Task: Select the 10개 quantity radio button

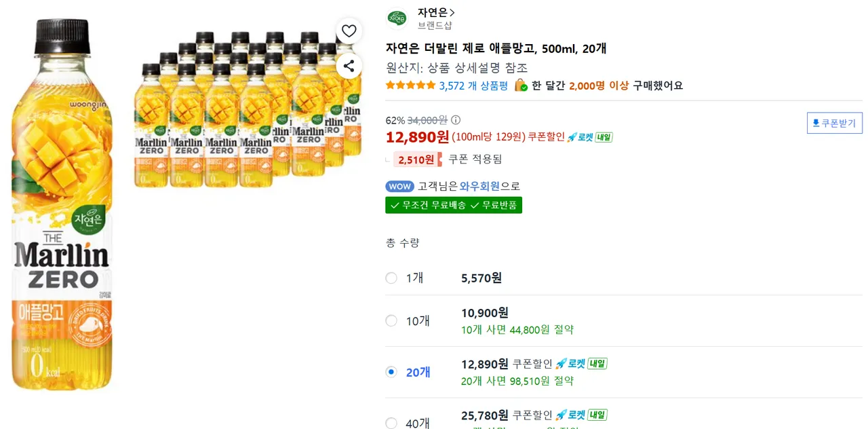Action: 391,321
